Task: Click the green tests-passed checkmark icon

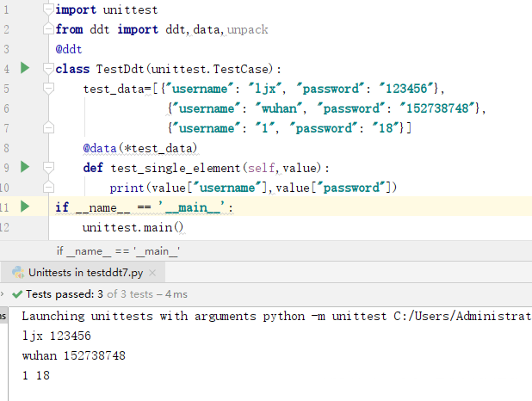Action: point(17,294)
